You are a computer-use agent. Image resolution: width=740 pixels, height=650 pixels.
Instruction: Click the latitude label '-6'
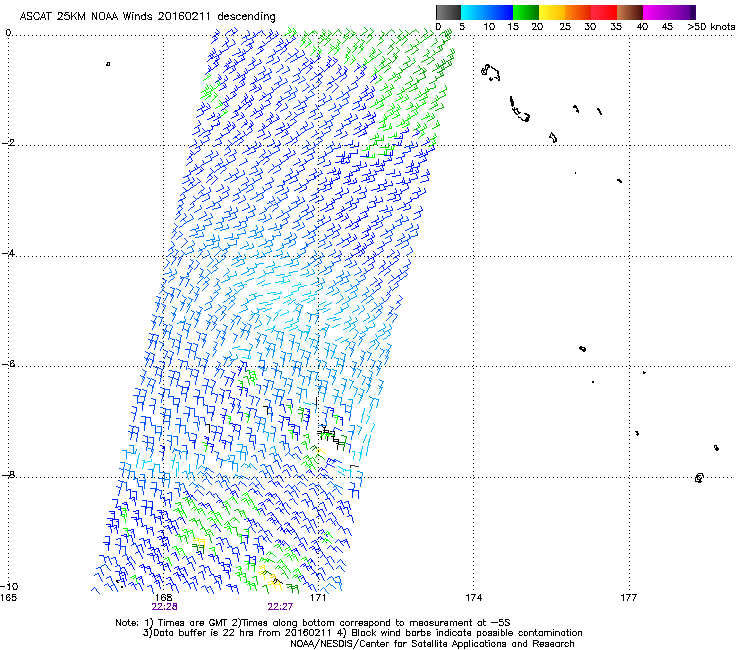tap(9, 364)
